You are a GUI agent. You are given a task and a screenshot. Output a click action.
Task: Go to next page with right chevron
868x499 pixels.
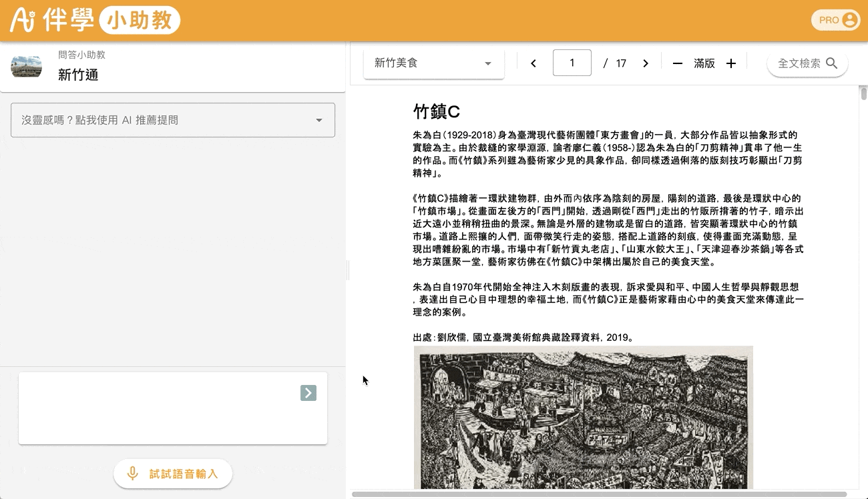point(646,63)
